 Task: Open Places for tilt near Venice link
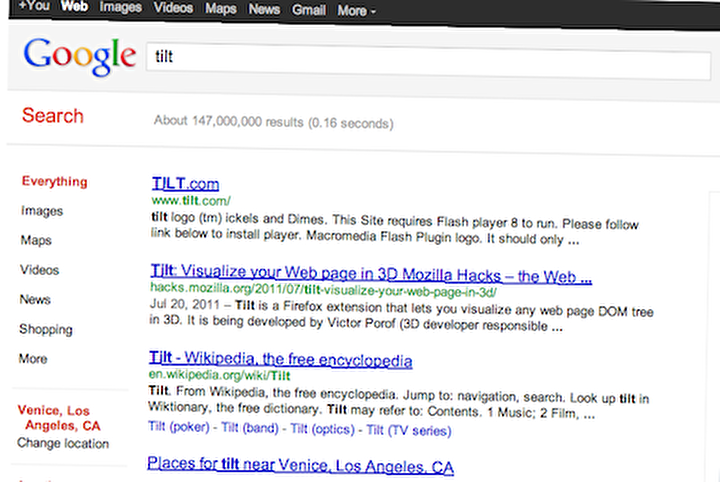pos(300,465)
